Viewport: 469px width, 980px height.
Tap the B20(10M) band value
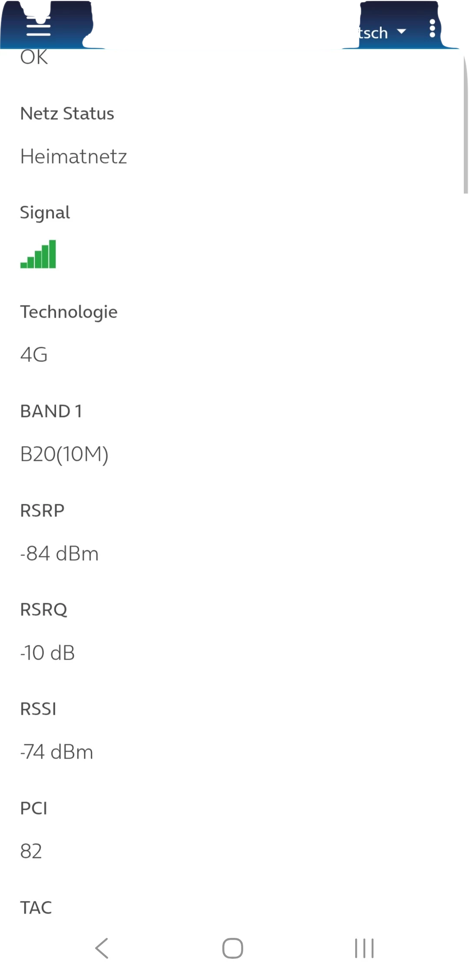64,454
